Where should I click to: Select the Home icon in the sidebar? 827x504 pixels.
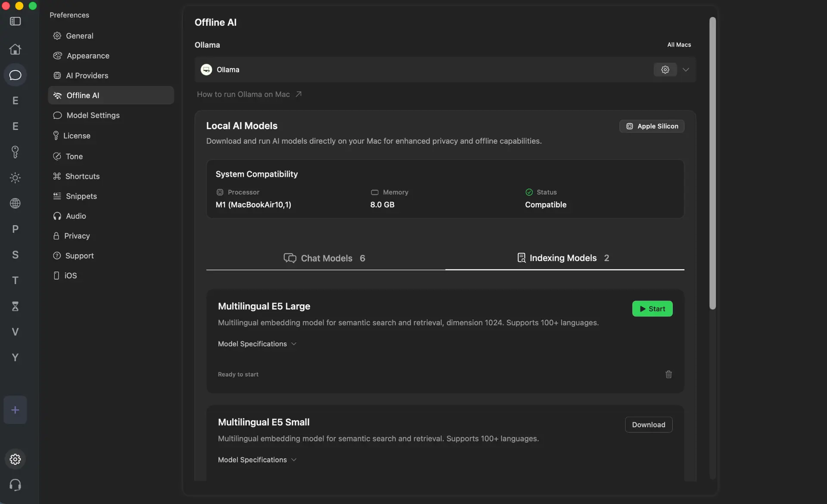(16, 49)
